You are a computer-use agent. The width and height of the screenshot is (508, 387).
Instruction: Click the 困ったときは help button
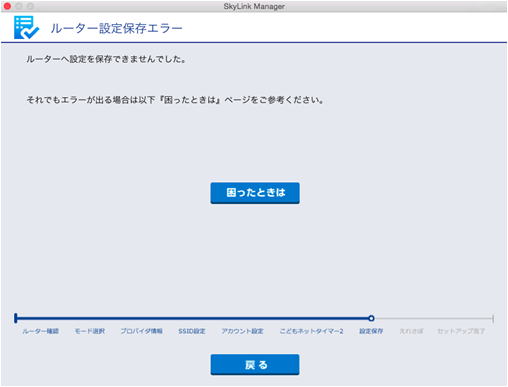tap(255, 193)
